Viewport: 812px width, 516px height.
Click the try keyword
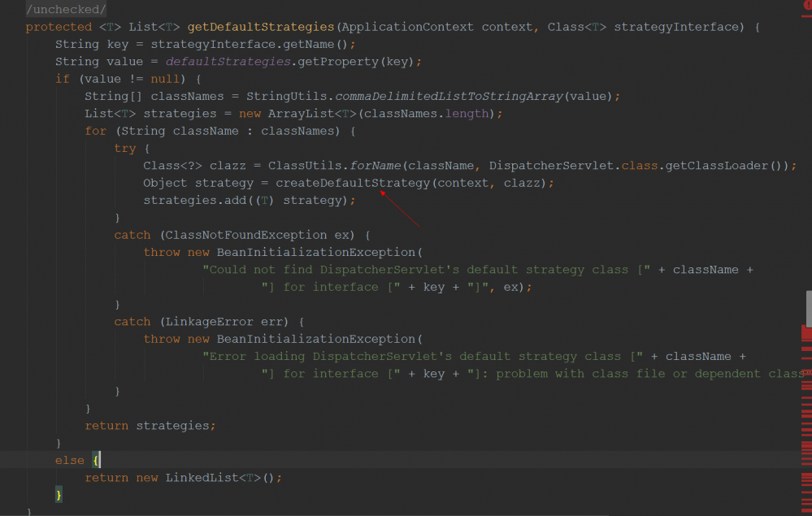coord(125,148)
